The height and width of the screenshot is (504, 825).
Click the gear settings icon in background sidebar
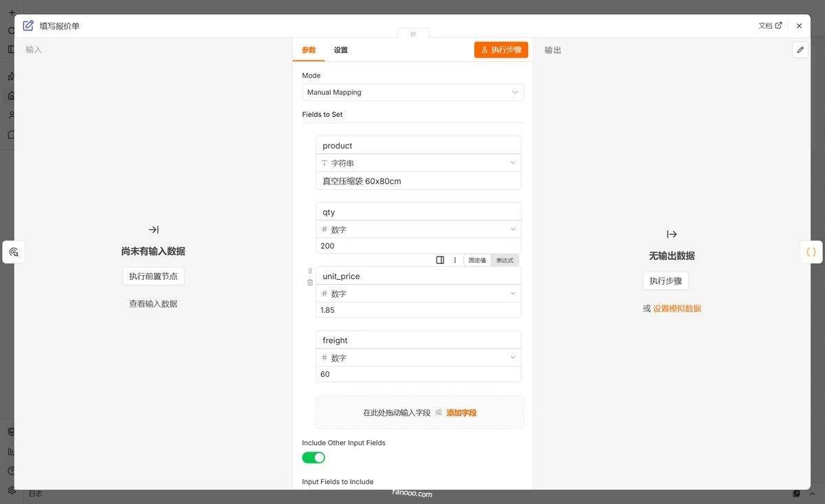[x=11, y=490]
